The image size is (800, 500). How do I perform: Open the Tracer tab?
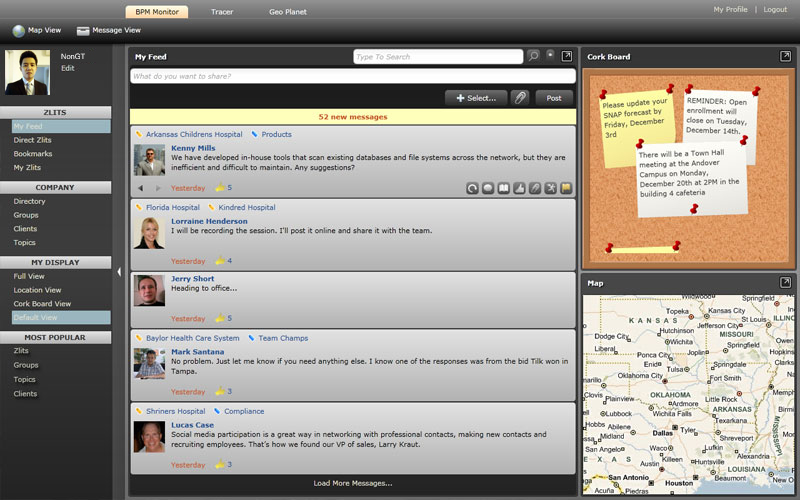click(222, 11)
